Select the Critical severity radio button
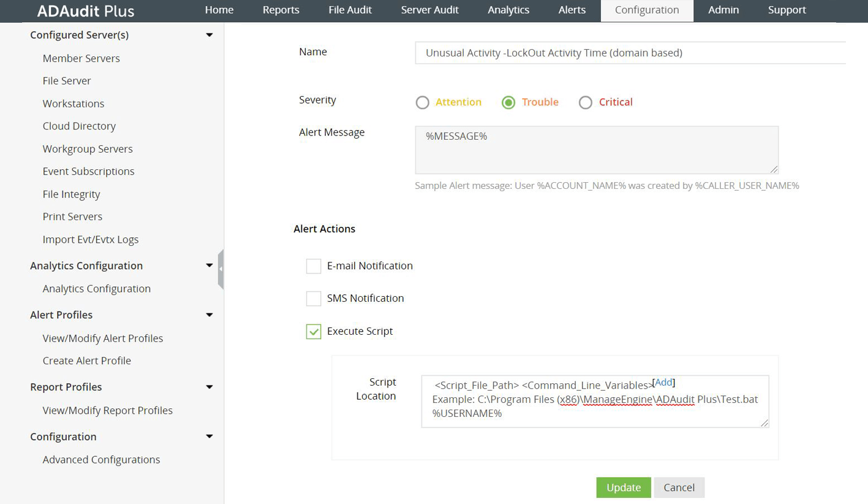Viewport: 868px width, 504px height. (586, 102)
